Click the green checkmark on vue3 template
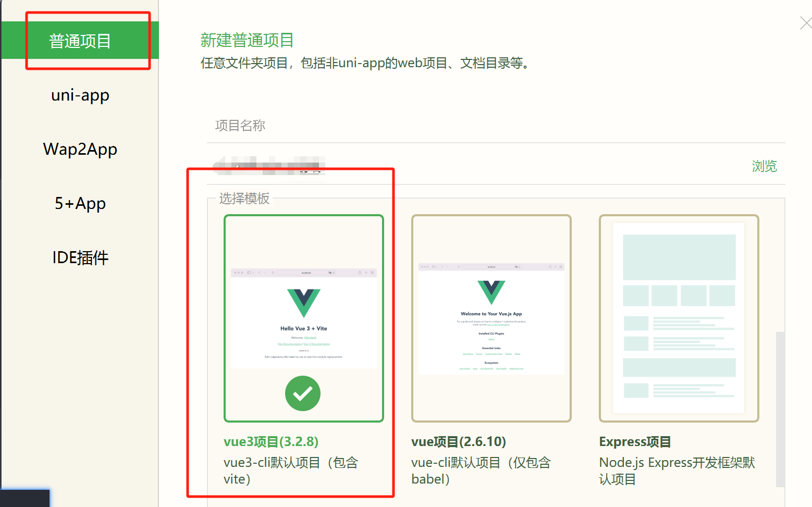This screenshot has width=812, height=507. [303, 393]
